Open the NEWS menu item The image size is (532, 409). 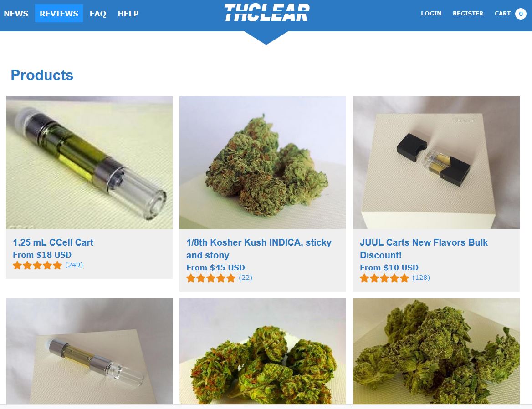click(x=16, y=14)
